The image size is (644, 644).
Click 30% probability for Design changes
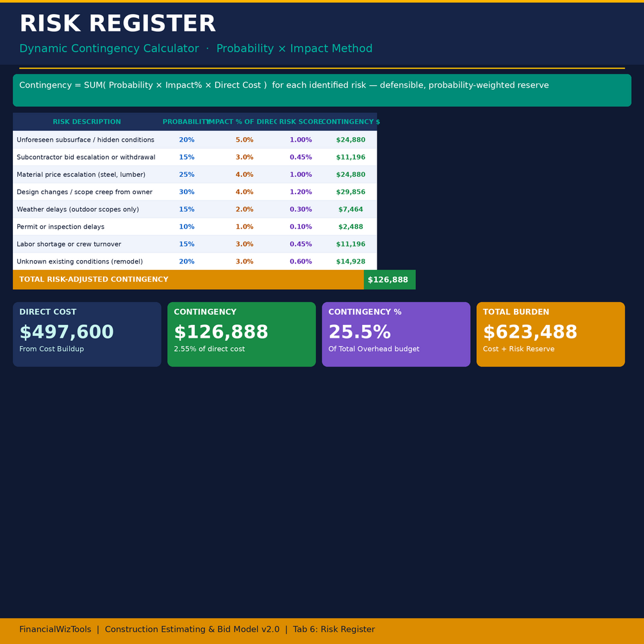click(x=186, y=192)
